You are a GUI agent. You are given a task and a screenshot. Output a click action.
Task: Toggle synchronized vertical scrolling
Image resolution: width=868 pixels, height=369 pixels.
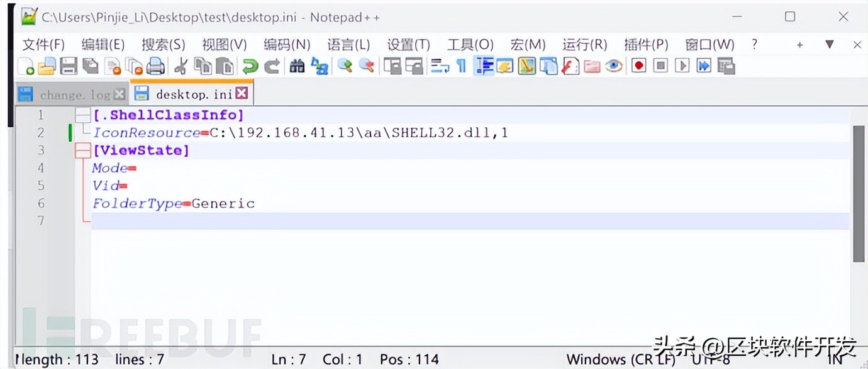click(x=392, y=66)
